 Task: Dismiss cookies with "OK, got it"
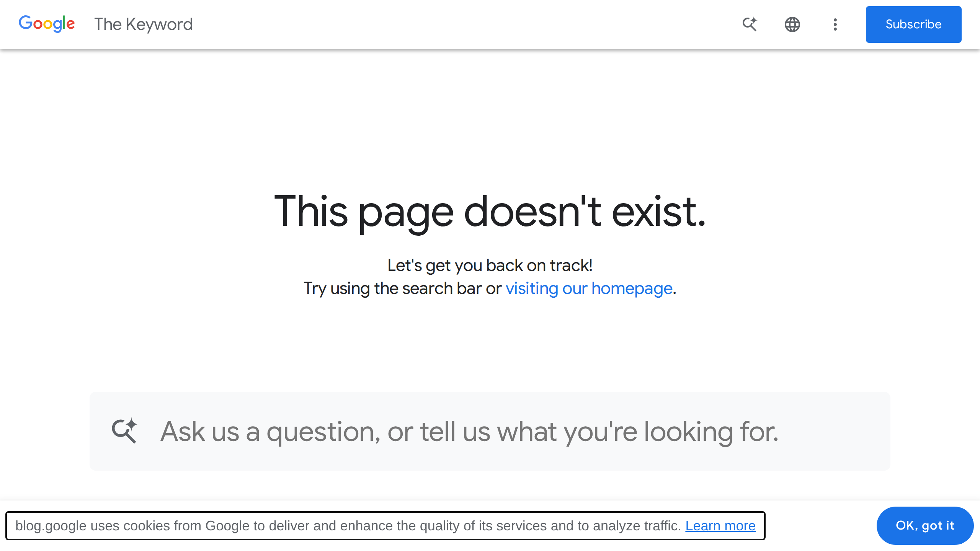(x=924, y=526)
